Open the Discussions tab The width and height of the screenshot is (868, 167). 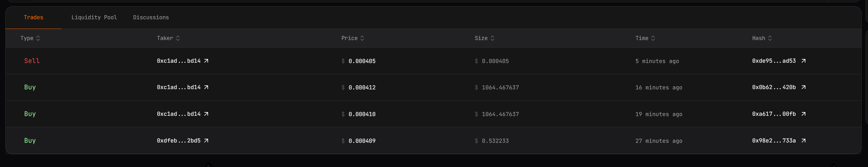[151, 17]
